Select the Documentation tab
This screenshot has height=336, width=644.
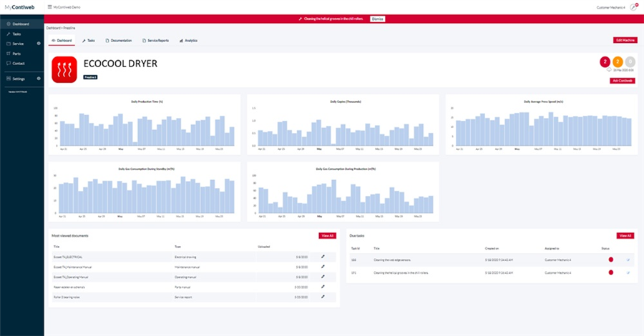(119, 41)
